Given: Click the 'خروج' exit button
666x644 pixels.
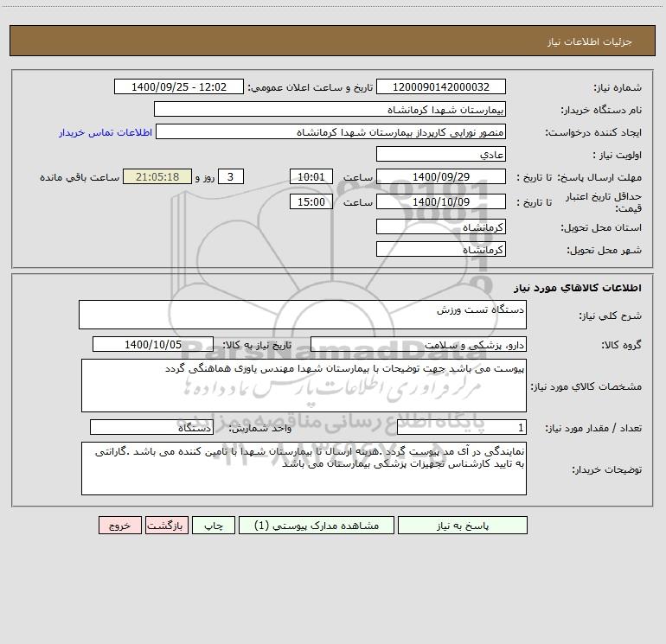Looking at the screenshot, I should click(x=119, y=525).
